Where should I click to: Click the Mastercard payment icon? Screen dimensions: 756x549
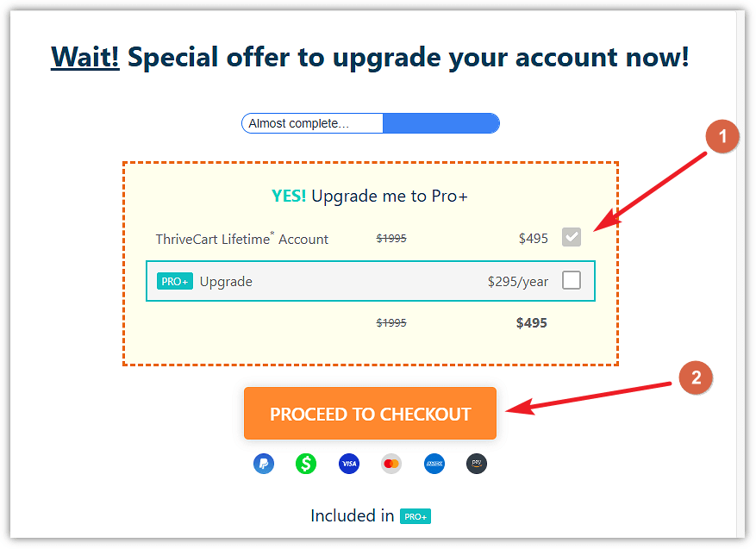[x=391, y=464]
